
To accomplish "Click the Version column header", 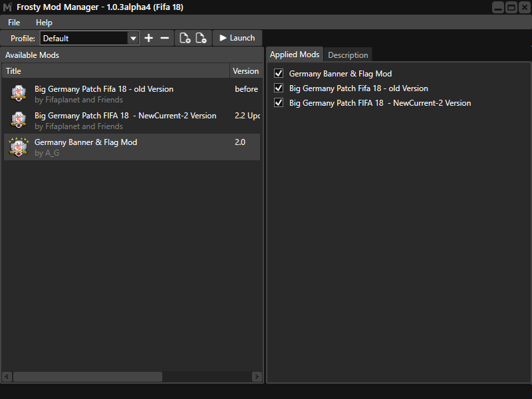I will pos(246,71).
